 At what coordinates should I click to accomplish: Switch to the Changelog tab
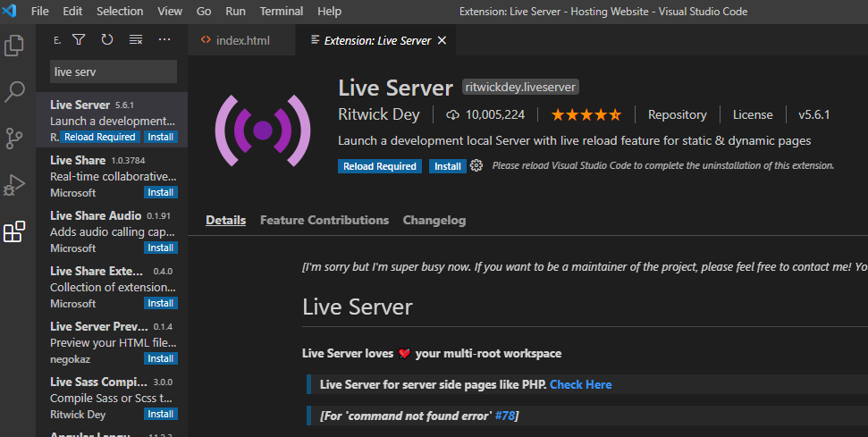tap(434, 220)
